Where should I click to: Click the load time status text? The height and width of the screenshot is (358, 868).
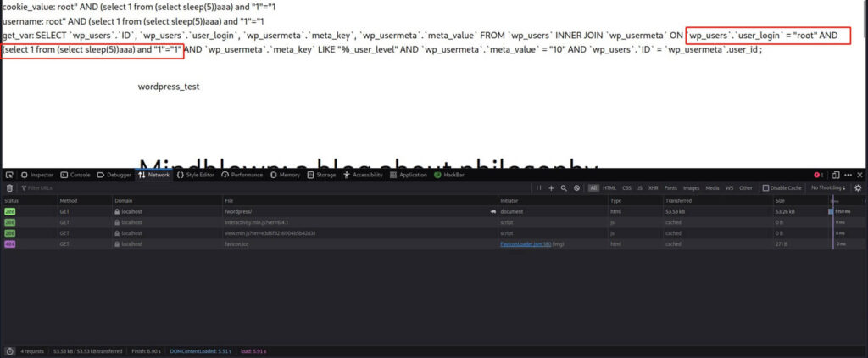pyautogui.click(x=253, y=351)
